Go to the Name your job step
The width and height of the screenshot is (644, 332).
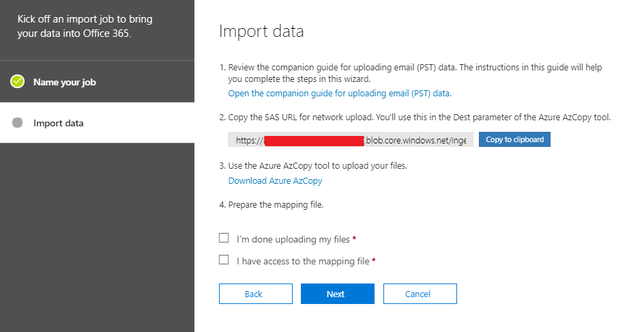[x=65, y=82]
